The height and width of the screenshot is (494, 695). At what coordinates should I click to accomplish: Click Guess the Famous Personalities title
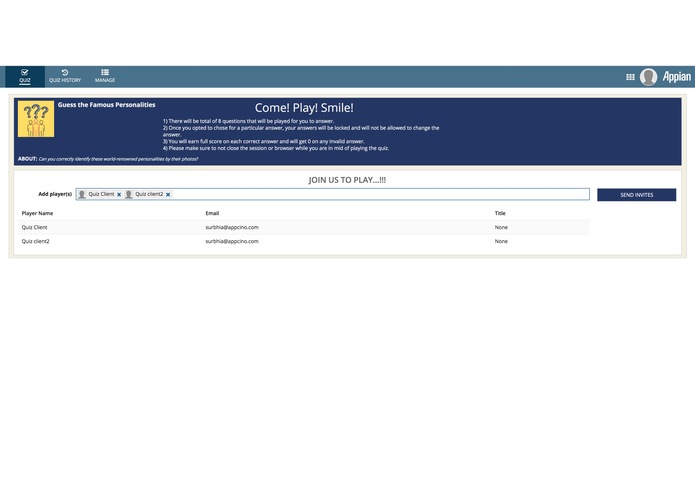(x=106, y=105)
